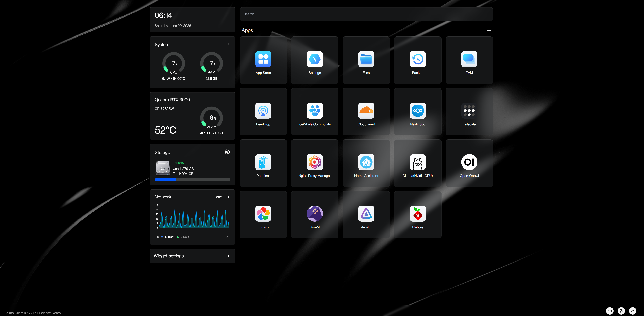Open the Backup app
The width and height of the screenshot is (644, 316).
[417, 60]
